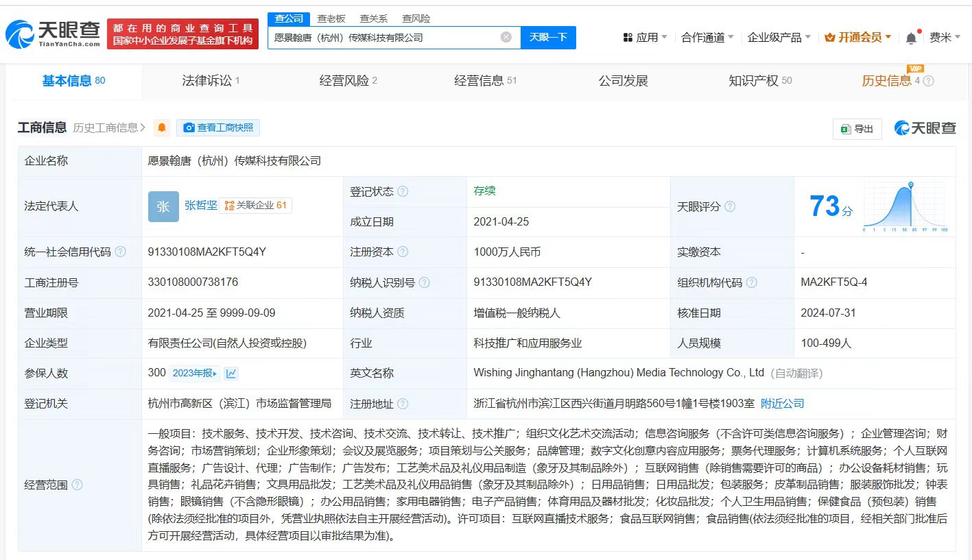Click the 1000万人民币 registered capital value
This screenshot has width=972, height=560.
[507, 252]
